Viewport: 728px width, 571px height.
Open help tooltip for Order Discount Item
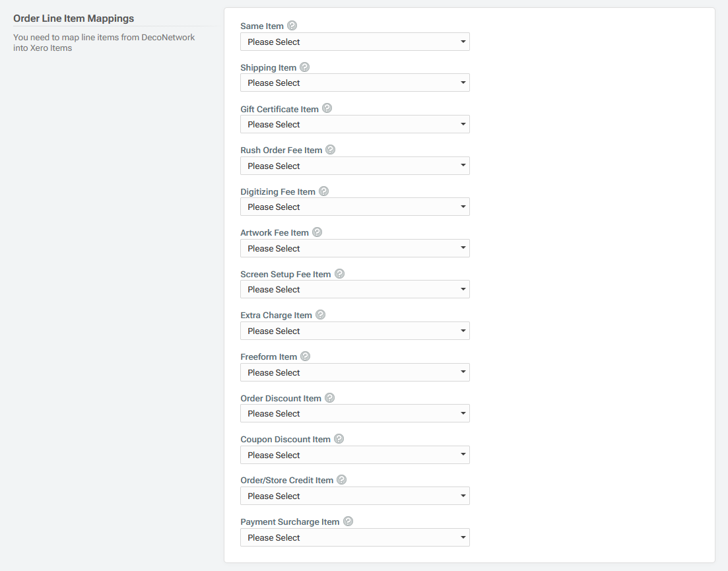click(329, 398)
